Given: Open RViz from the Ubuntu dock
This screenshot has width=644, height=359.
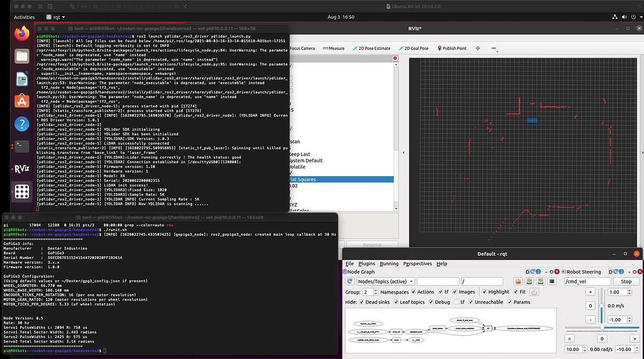Looking at the screenshot, I should [22, 168].
